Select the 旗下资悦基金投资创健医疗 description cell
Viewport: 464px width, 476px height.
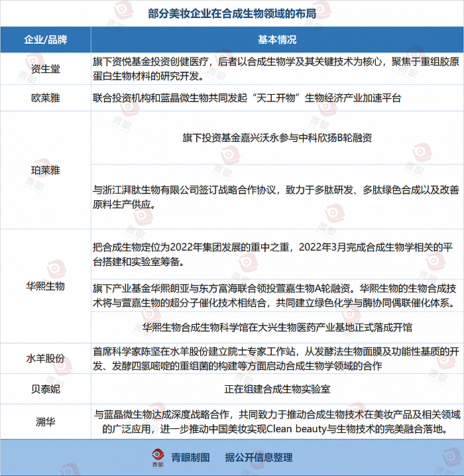coord(277,69)
